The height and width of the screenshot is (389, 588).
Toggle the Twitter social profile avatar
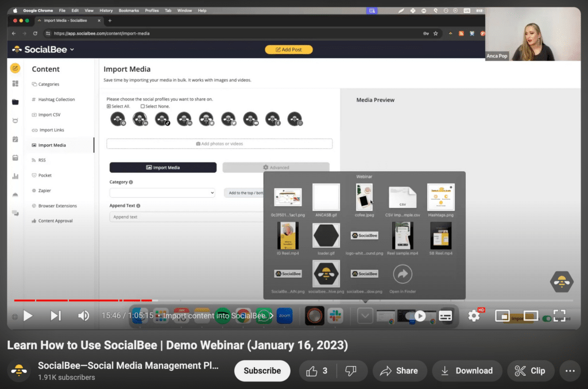point(229,119)
